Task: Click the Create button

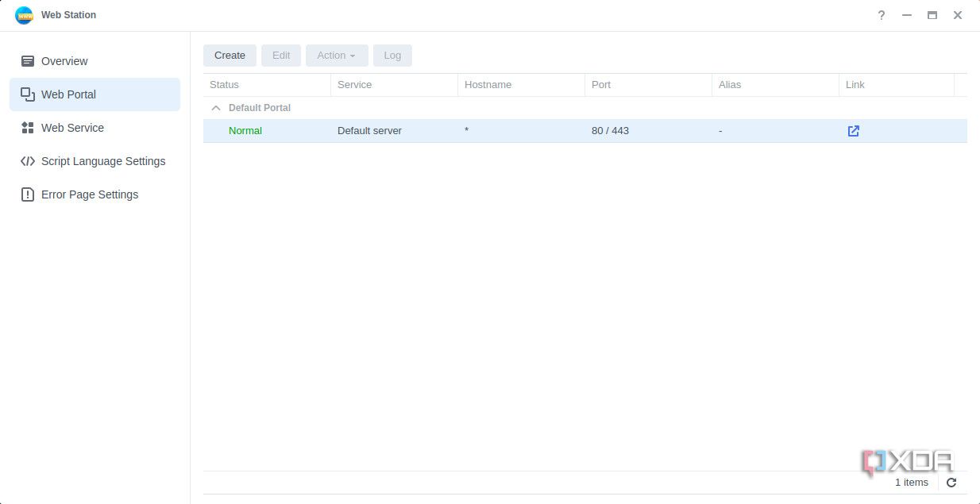Action: pos(230,56)
